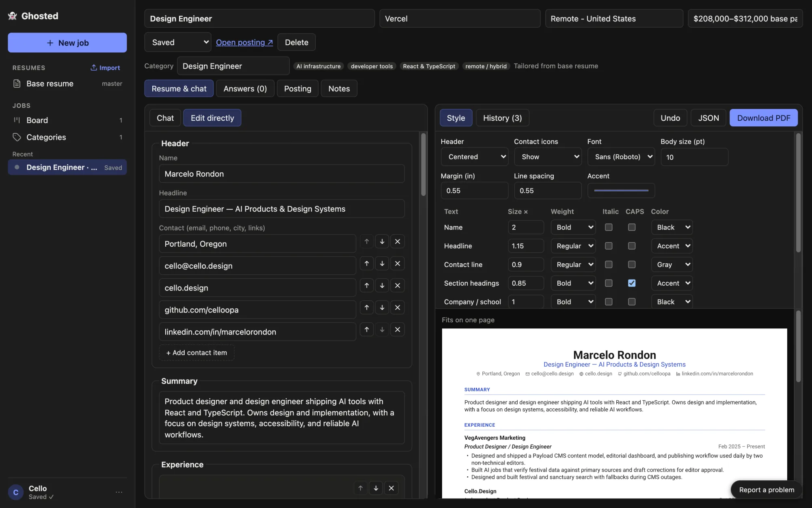Click Add contact item button
812x508 pixels.
(x=197, y=353)
